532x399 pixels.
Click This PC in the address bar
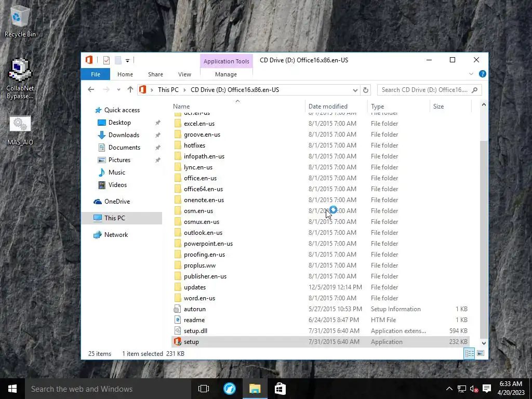click(168, 90)
